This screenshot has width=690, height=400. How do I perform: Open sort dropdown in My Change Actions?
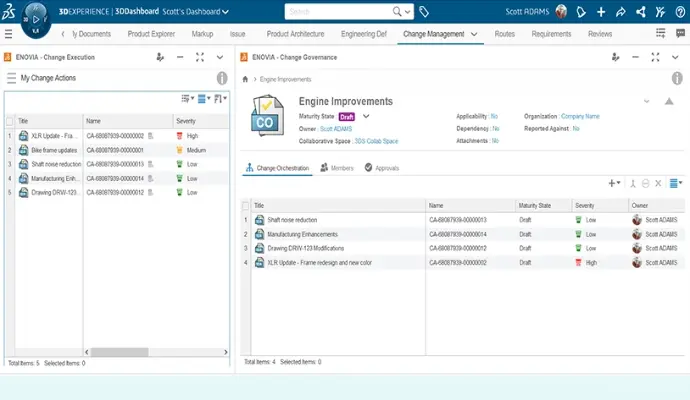220,99
